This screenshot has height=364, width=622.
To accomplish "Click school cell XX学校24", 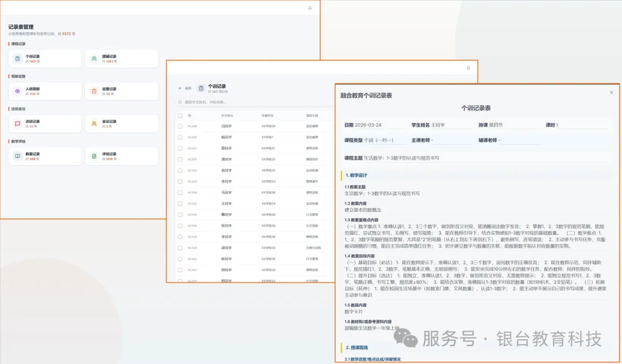I will [x=268, y=204].
